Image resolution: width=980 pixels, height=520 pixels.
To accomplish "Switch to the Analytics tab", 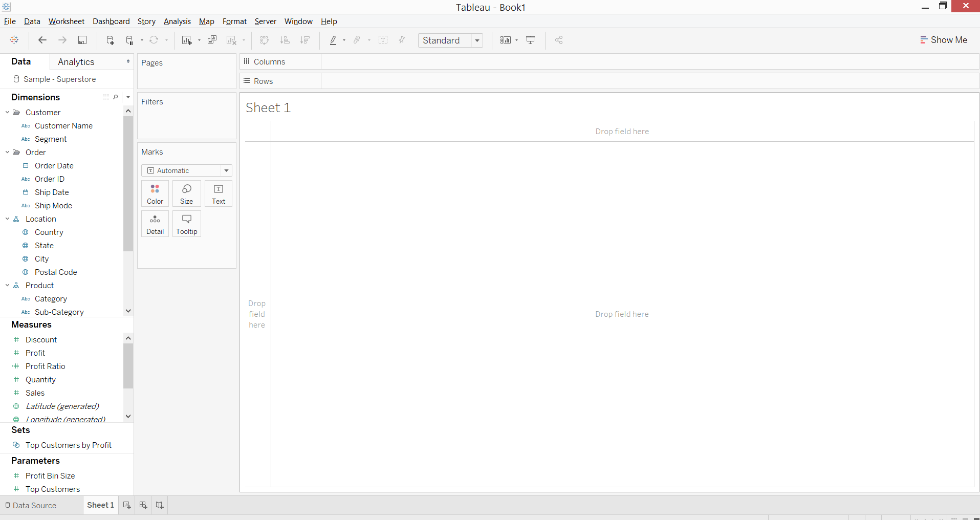I will 76,62.
